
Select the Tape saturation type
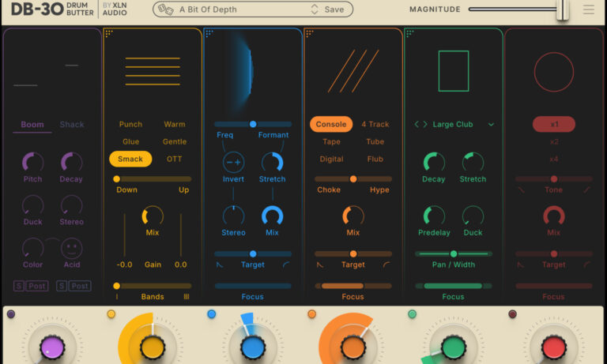(x=331, y=141)
